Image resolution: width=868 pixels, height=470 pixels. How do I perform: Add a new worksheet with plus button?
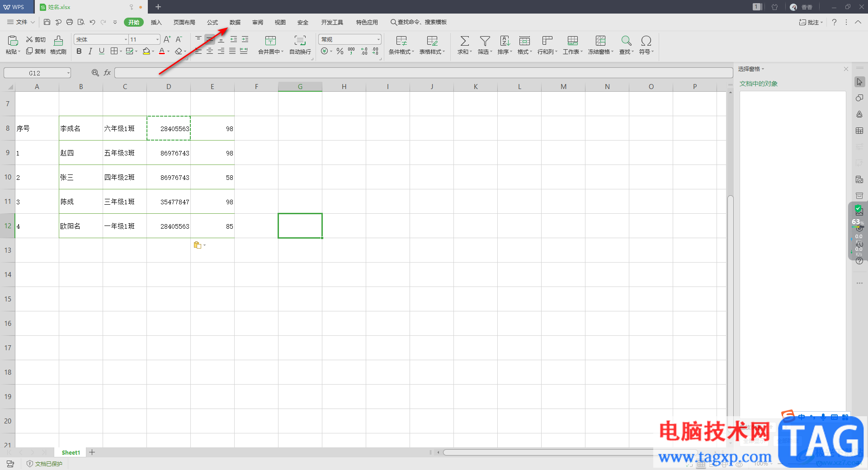coord(92,452)
